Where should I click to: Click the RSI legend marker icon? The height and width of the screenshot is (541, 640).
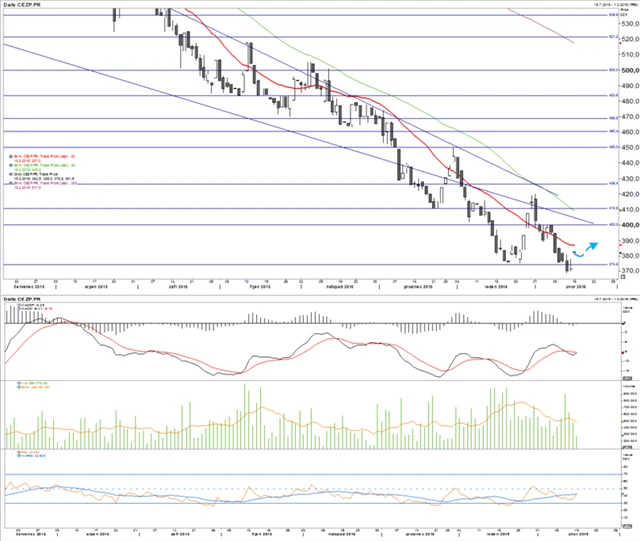[19, 452]
